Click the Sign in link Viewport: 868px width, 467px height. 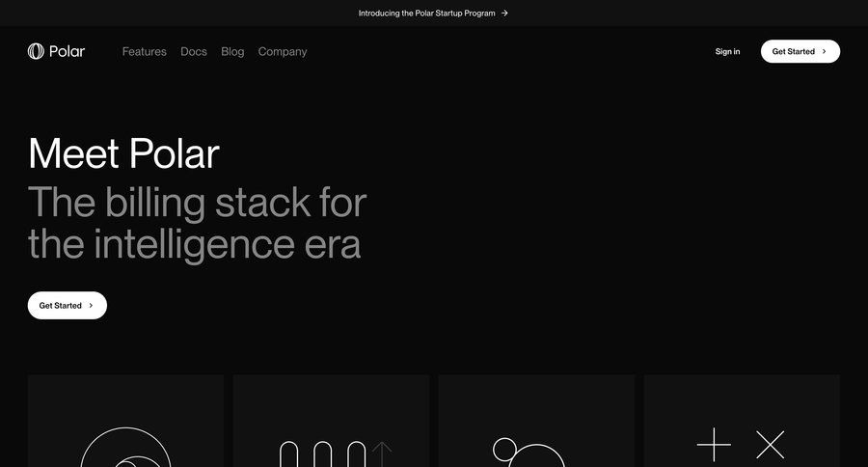[727, 51]
